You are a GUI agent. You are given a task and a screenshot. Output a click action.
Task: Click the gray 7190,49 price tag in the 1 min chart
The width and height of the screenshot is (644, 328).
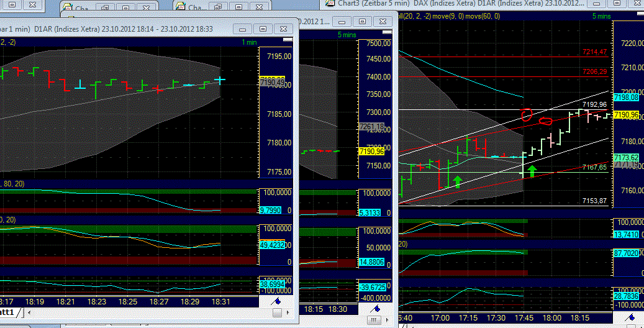(272, 83)
